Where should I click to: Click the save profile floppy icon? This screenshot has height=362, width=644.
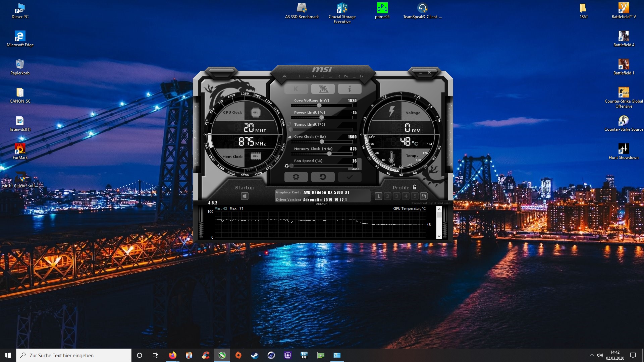424,196
